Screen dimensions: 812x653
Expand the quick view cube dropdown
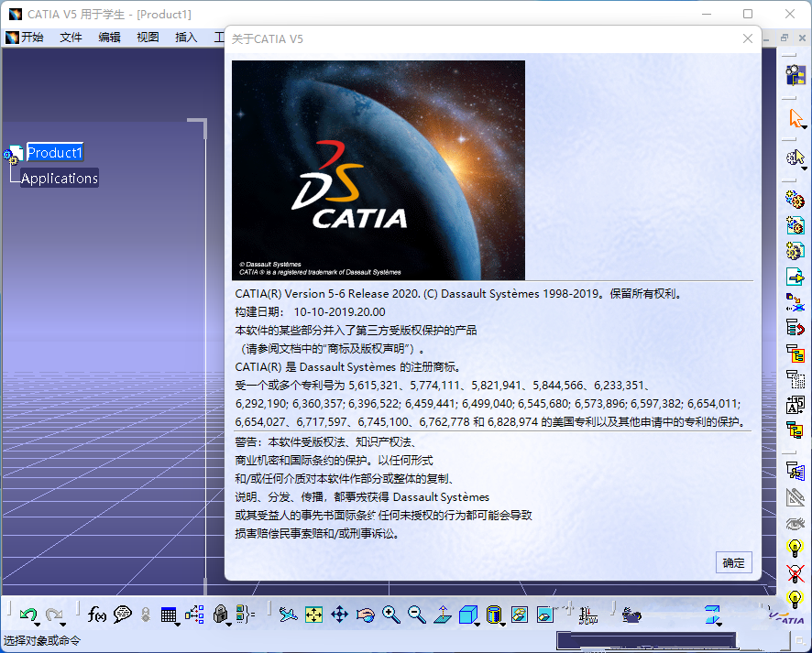pyautogui.click(x=477, y=625)
